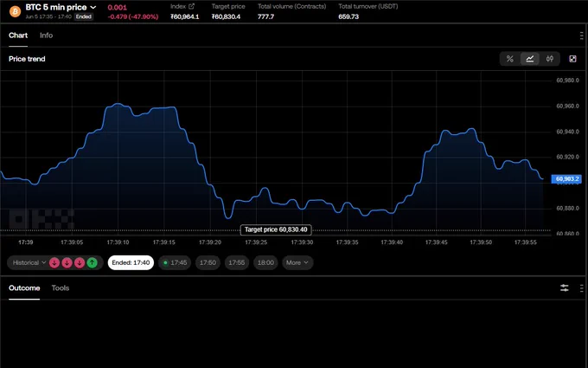588x368 pixels.
Task: Switch to the Chart tab
Action: pos(18,36)
